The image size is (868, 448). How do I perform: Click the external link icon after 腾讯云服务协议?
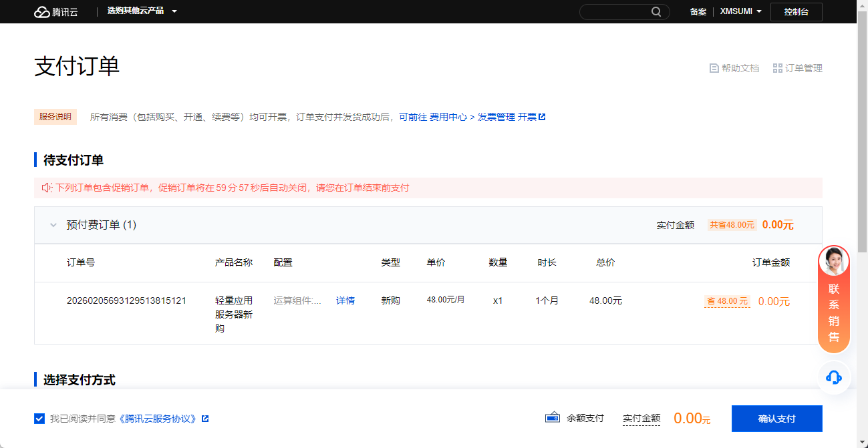(x=205, y=419)
